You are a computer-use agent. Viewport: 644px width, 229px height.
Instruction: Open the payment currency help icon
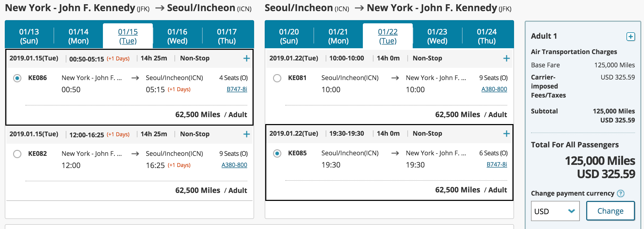[621, 193]
